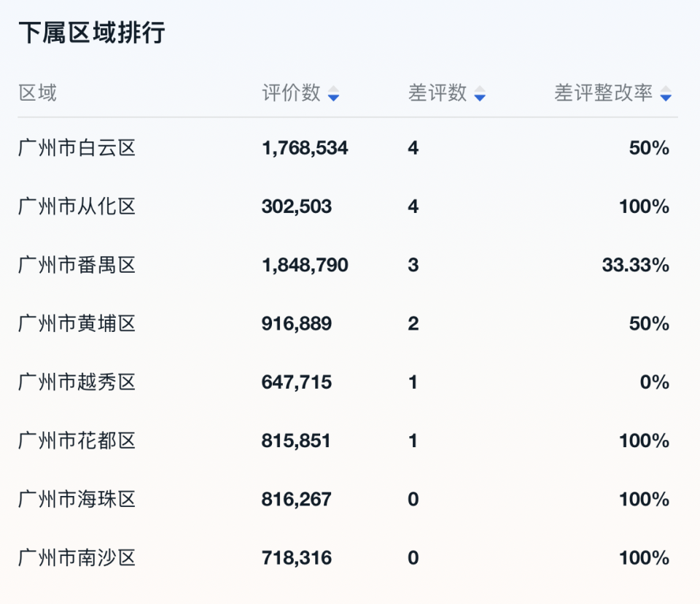
Task: Click on 广州市南沙区 region name
Action: pos(77,558)
